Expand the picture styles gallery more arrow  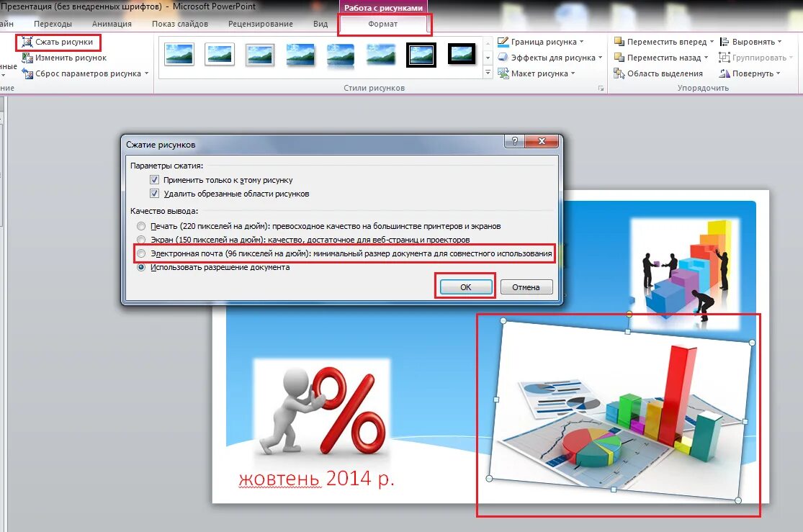[x=488, y=73]
